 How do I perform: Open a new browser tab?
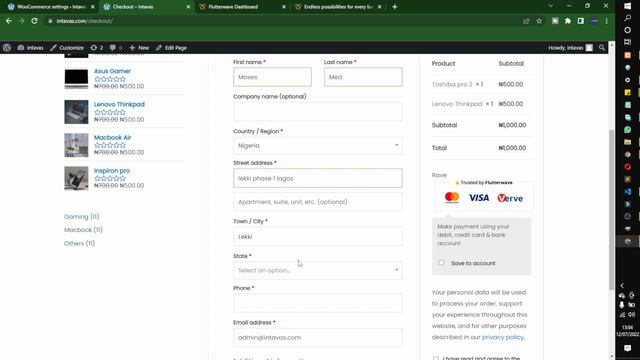click(394, 7)
